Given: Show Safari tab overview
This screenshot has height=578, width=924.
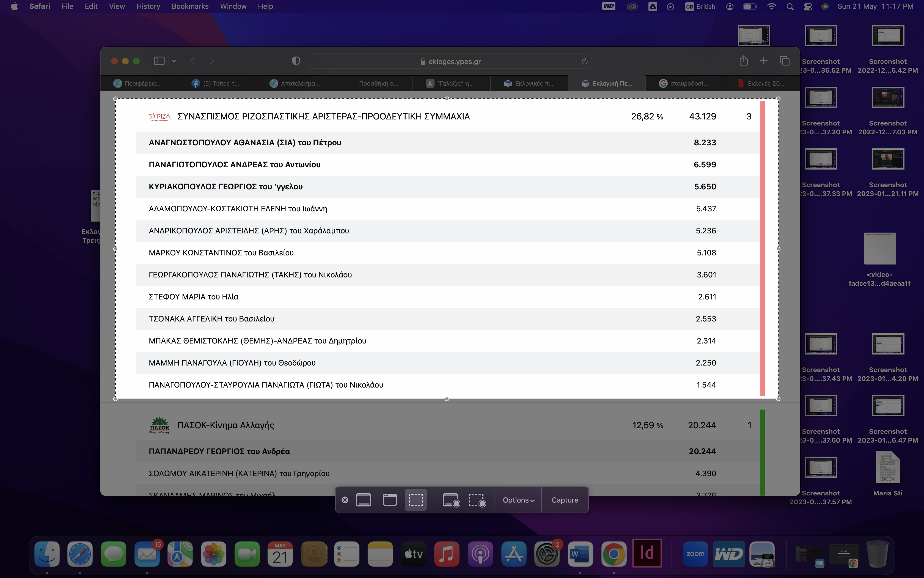Looking at the screenshot, I should click(x=785, y=60).
